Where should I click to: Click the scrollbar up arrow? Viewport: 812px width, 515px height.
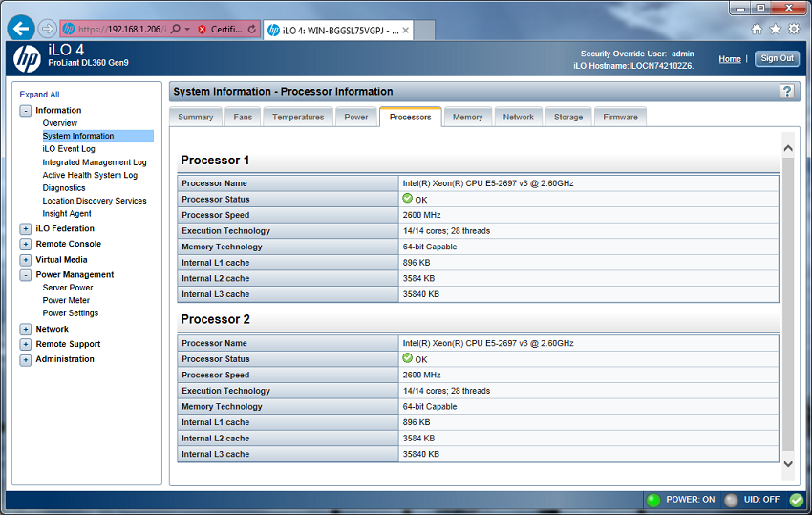pyautogui.click(x=788, y=148)
